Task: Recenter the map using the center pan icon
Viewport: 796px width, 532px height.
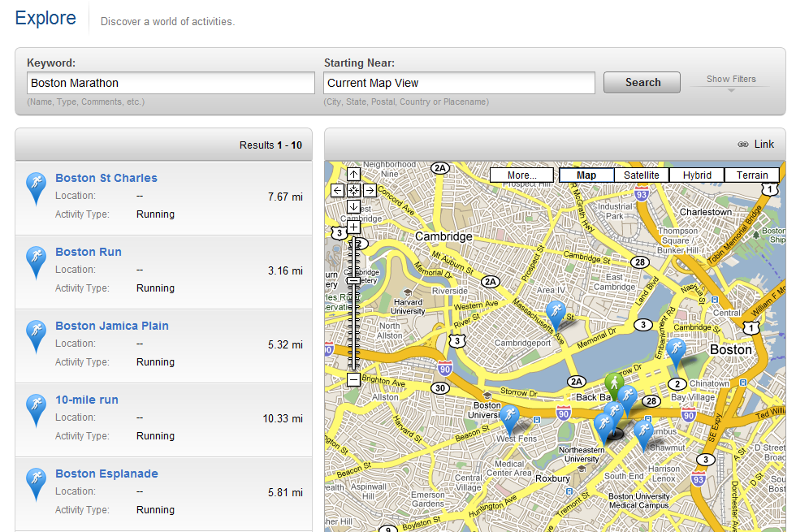Action: tap(354, 190)
